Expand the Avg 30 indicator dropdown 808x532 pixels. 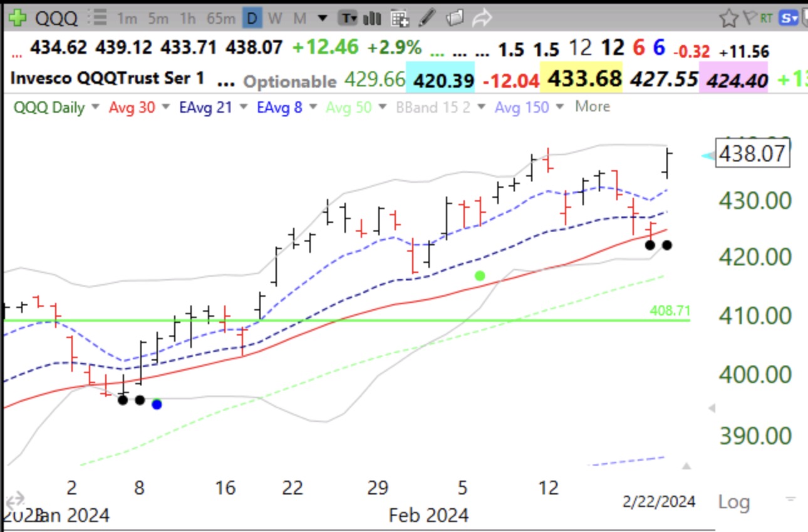point(166,107)
